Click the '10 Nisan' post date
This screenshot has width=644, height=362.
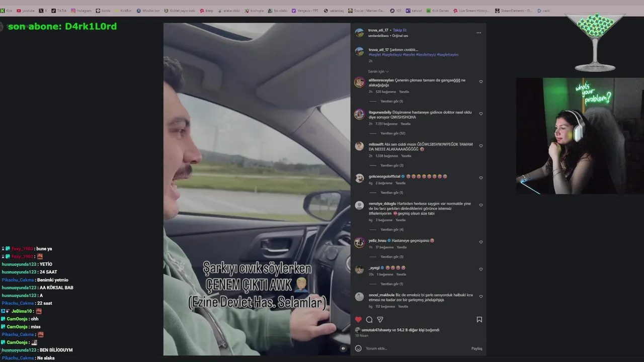[x=362, y=335]
